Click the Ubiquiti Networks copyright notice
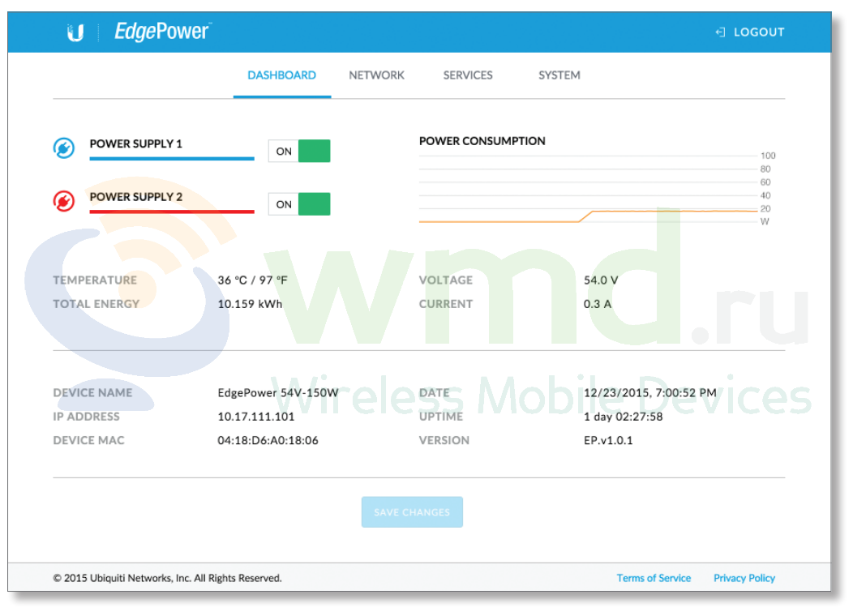Screen dimensions: 853x616 click(x=167, y=578)
